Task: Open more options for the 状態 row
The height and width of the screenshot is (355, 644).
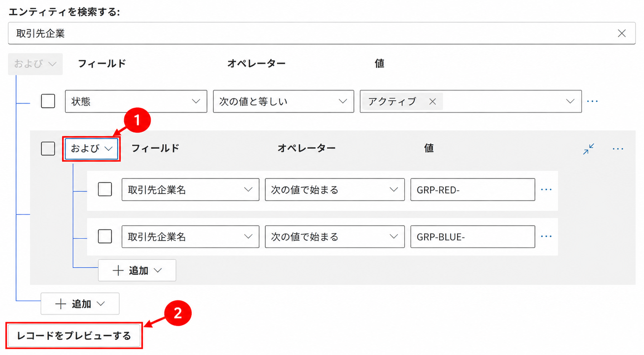Action: [593, 101]
